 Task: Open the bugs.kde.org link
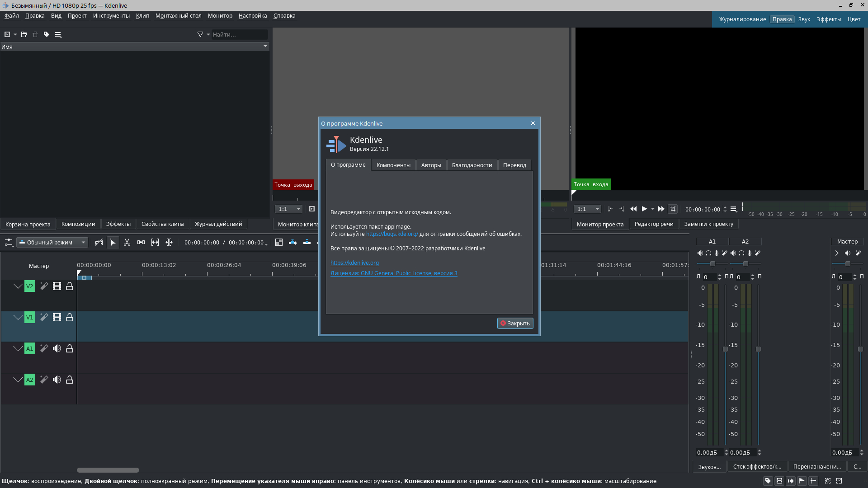(392, 234)
